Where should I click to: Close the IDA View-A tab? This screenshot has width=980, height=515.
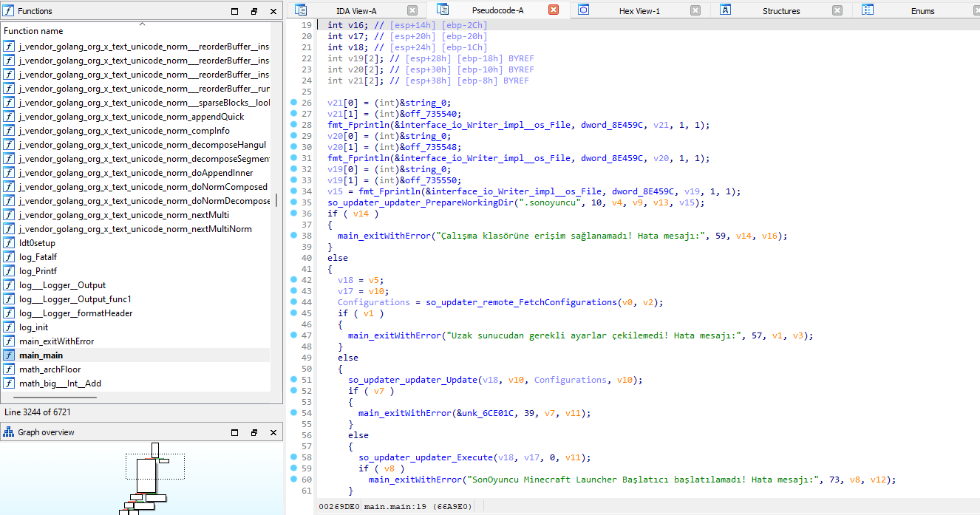[412, 10]
